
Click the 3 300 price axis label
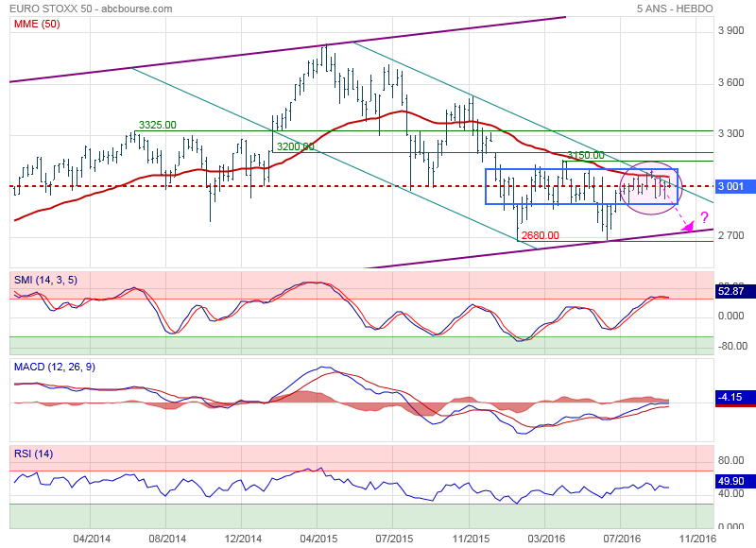[x=730, y=133]
